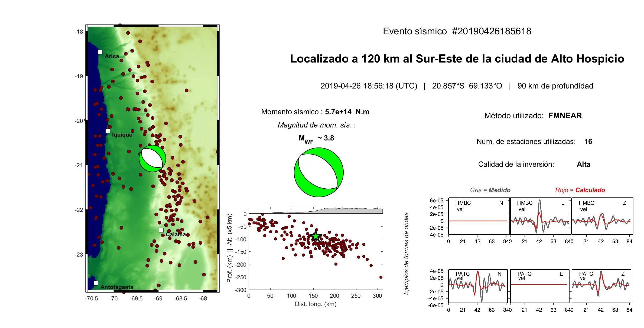Screen dimensions: 644x328
Task: Select the HMBC E waveform panel
Action: 541,216
